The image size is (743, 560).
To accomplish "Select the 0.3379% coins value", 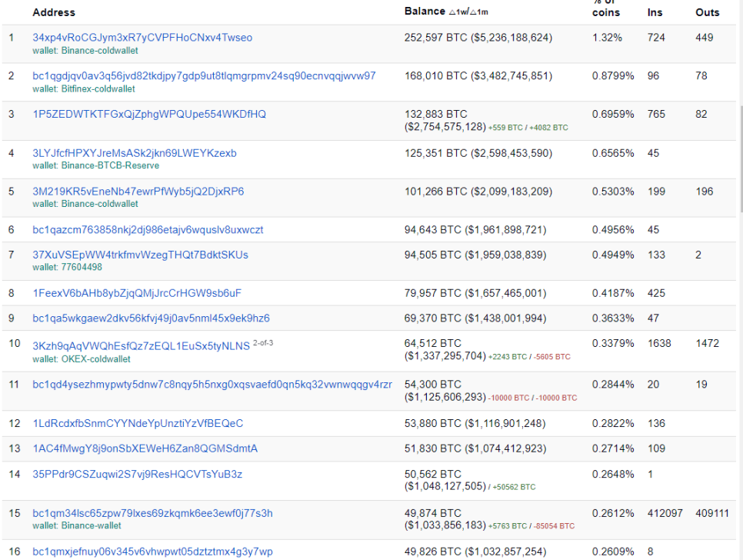I will (613, 343).
